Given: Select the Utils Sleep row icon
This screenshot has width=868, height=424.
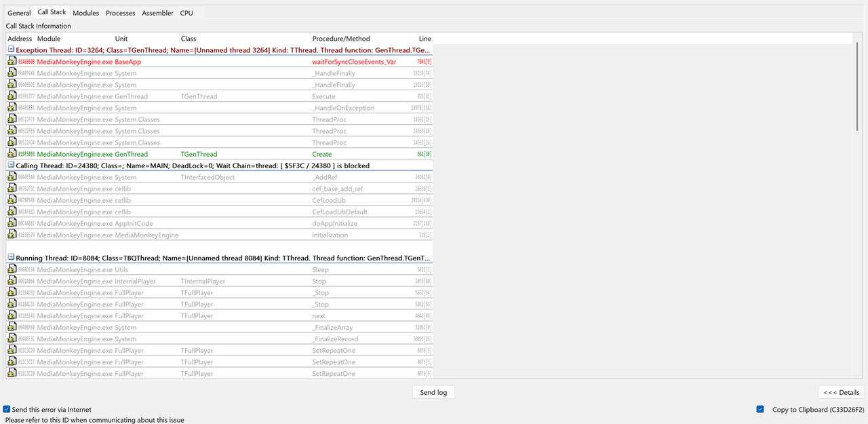Looking at the screenshot, I should point(12,269).
